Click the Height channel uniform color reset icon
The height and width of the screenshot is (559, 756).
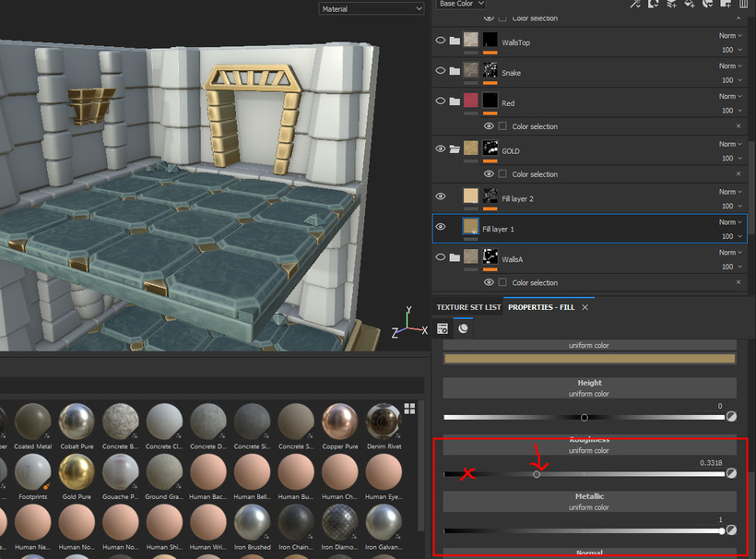[x=731, y=417]
